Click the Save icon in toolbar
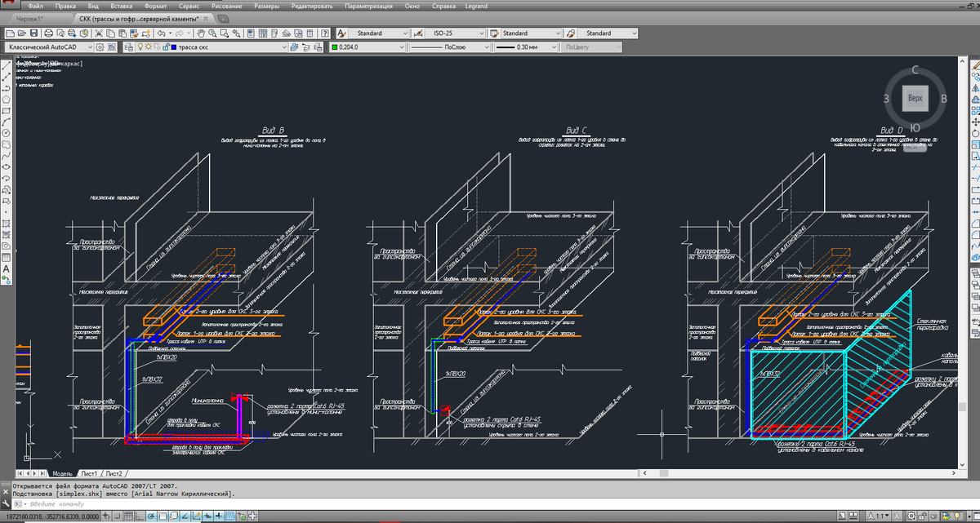Screen dimensions: 980x523 click(x=33, y=33)
